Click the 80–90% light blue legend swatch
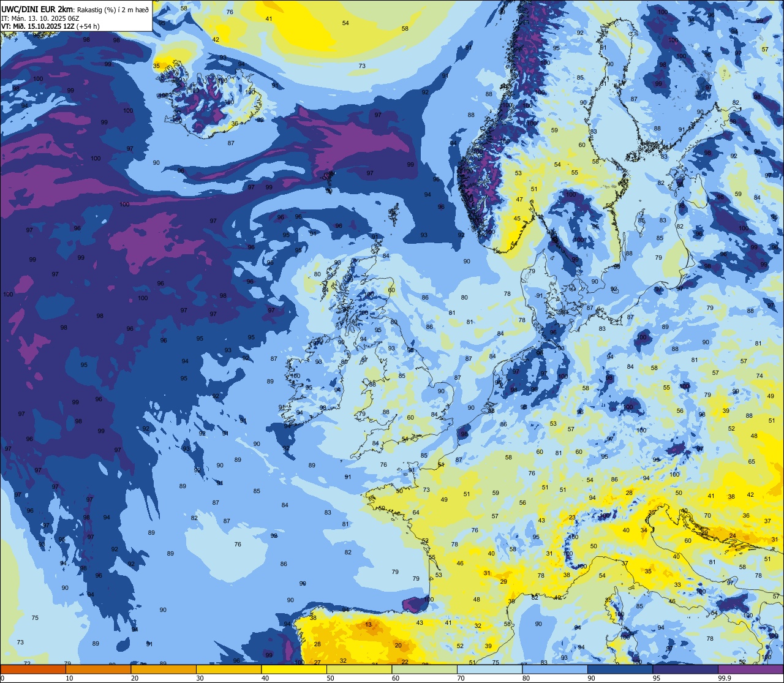This screenshot has width=784, height=683. (555, 670)
